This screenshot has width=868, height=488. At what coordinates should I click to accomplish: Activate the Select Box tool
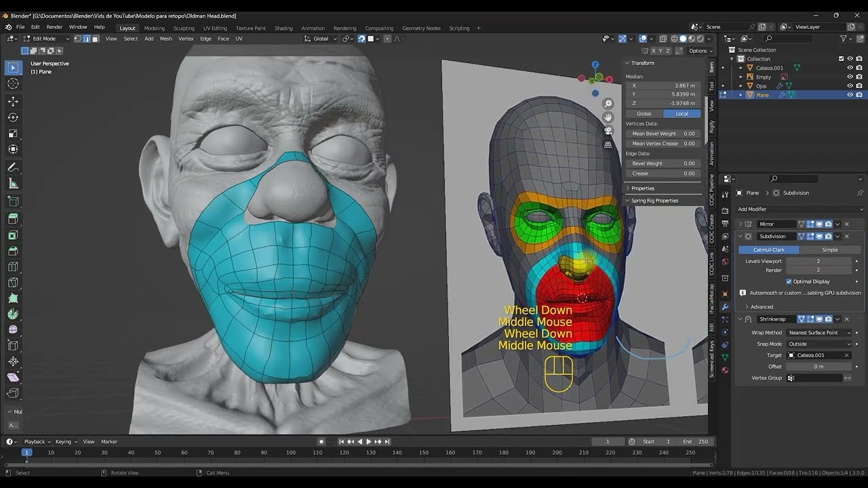pyautogui.click(x=13, y=68)
